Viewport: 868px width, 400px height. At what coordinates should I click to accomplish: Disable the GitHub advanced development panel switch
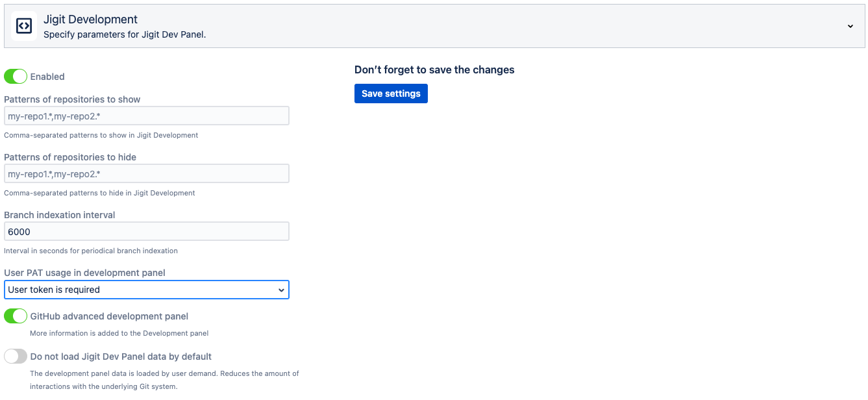click(16, 316)
